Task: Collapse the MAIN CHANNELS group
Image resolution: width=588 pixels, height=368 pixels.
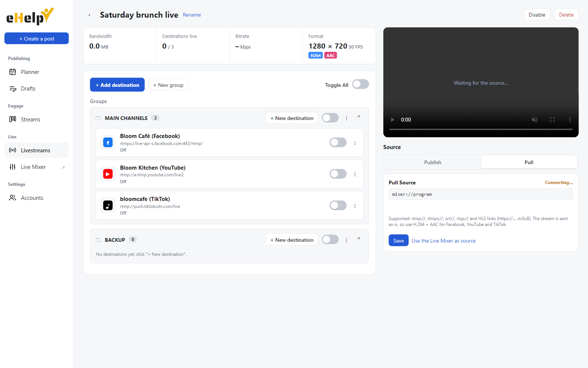Action: click(359, 117)
